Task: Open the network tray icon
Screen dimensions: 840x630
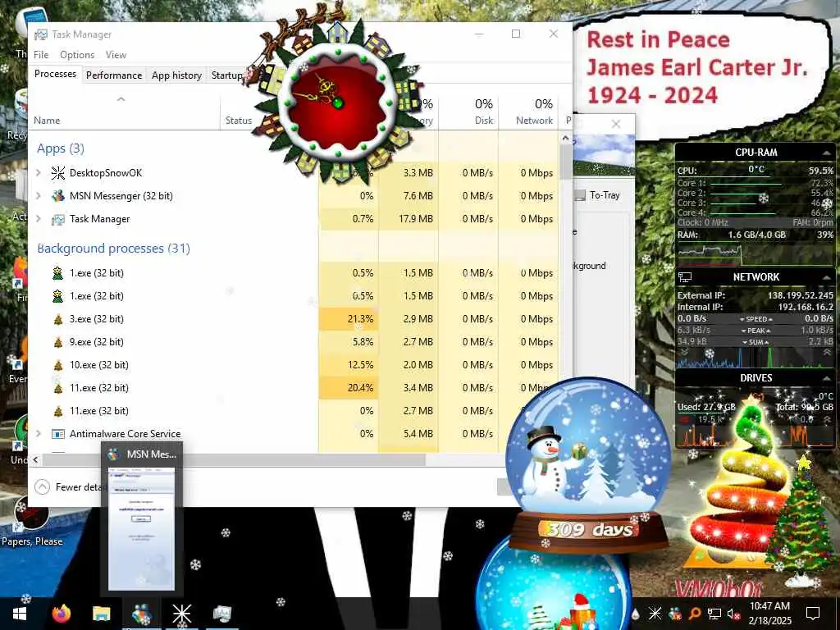Action: coord(714,614)
